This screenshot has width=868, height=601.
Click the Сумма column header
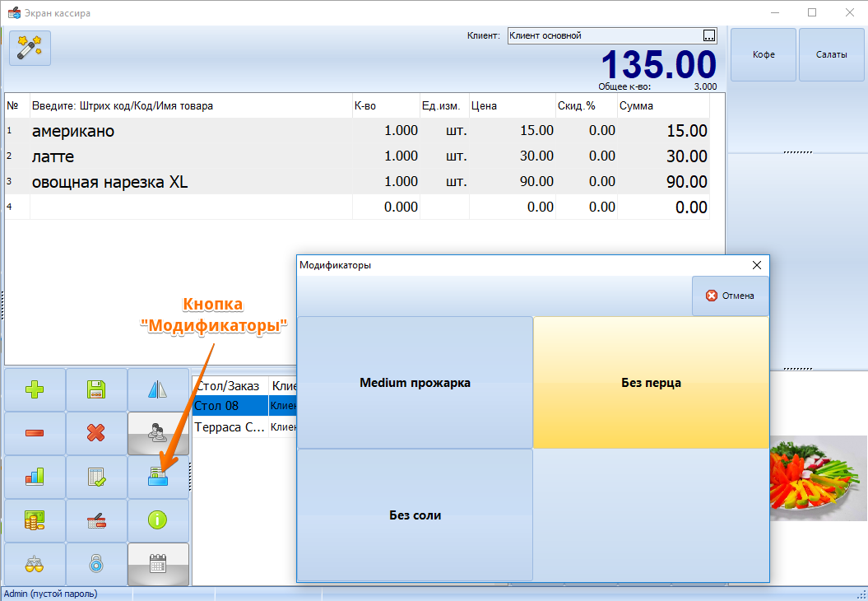pyautogui.click(x=663, y=106)
